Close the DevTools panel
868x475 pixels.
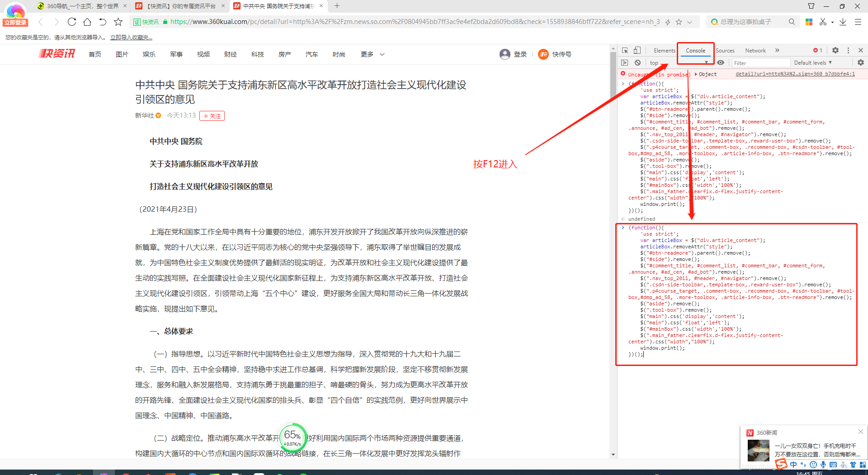(x=861, y=50)
